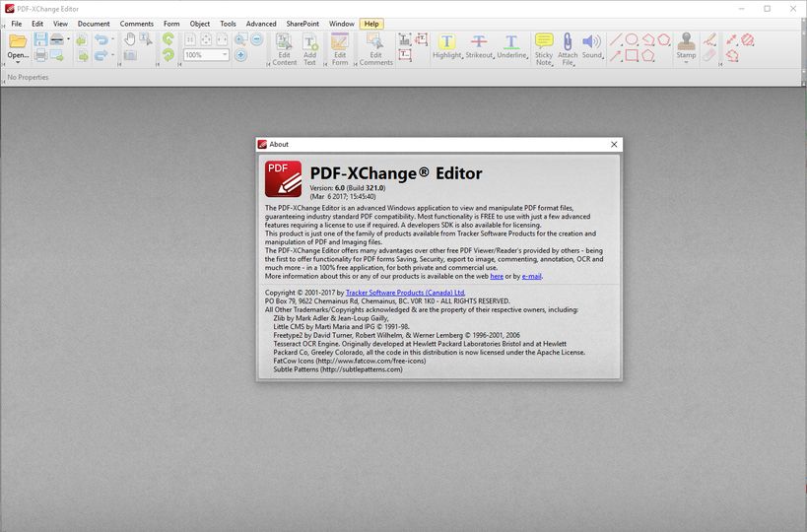Viewport: 807px width, 532px height.
Task: Open the File menu
Action: coord(17,24)
